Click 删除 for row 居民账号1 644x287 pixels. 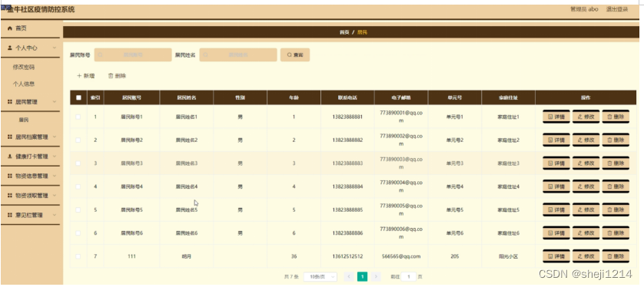click(x=616, y=117)
